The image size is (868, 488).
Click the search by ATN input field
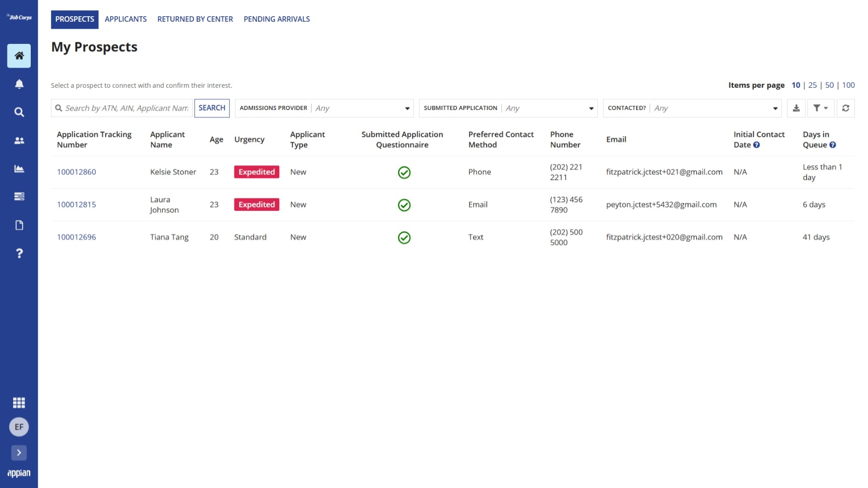pos(122,108)
